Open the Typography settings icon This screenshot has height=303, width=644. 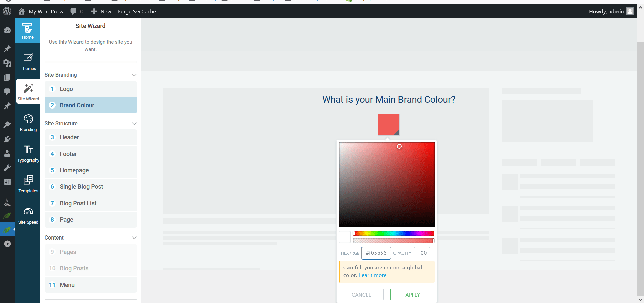tap(28, 153)
